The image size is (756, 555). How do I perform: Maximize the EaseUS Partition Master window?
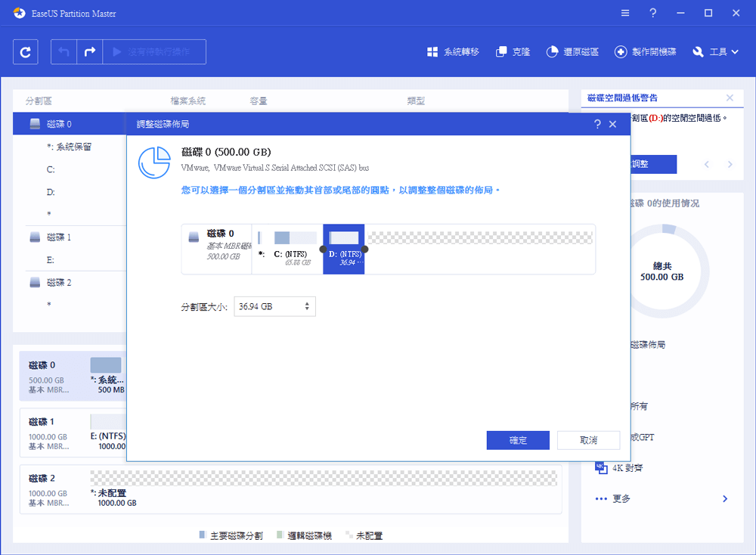[708, 13]
